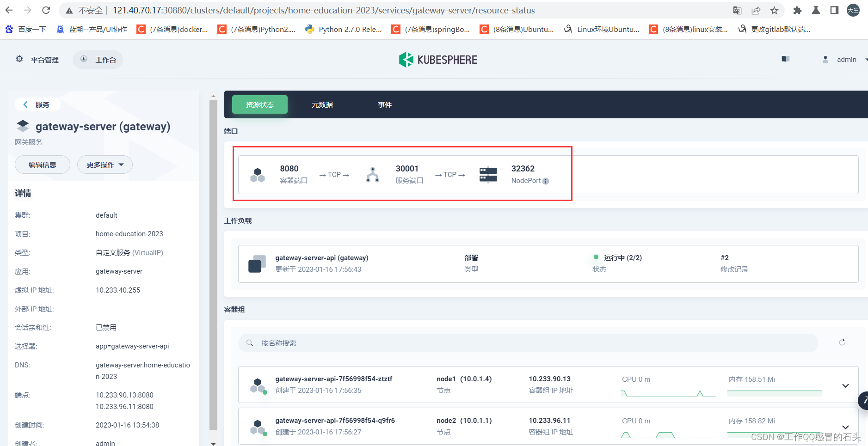This screenshot has width=868, height=446.
Task: Open the 更多操作 dropdown
Action: (105, 165)
